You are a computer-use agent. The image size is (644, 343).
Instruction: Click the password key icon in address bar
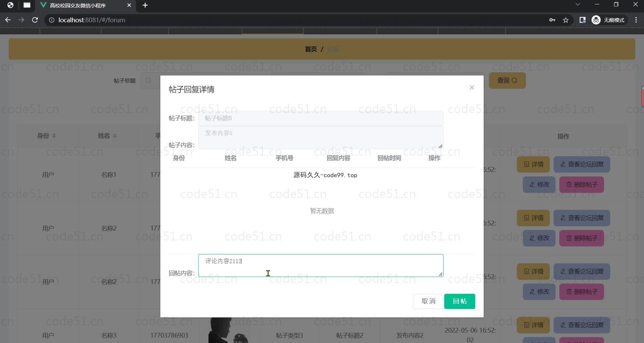click(x=552, y=20)
